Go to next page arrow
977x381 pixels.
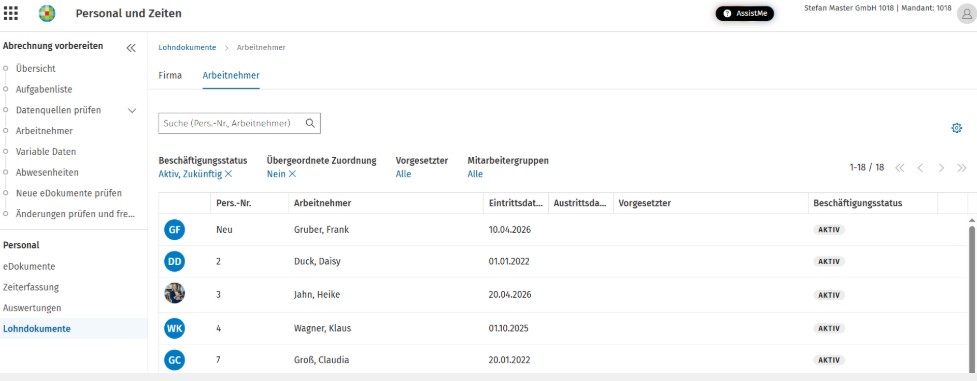[941, 168]
